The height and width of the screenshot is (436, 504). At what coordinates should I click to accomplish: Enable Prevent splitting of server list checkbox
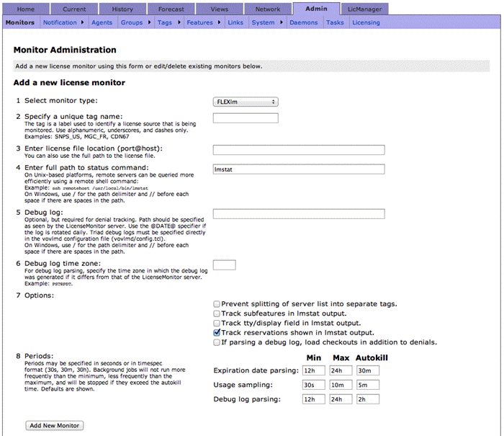217,304
